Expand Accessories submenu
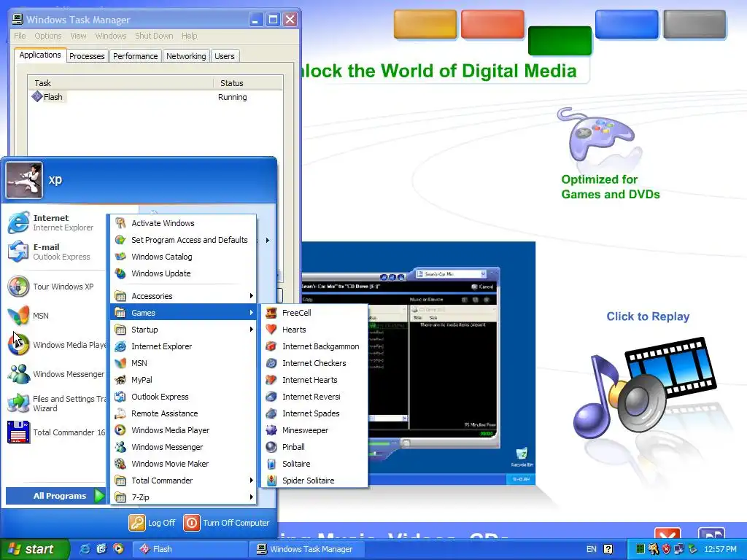 [183, 296]
